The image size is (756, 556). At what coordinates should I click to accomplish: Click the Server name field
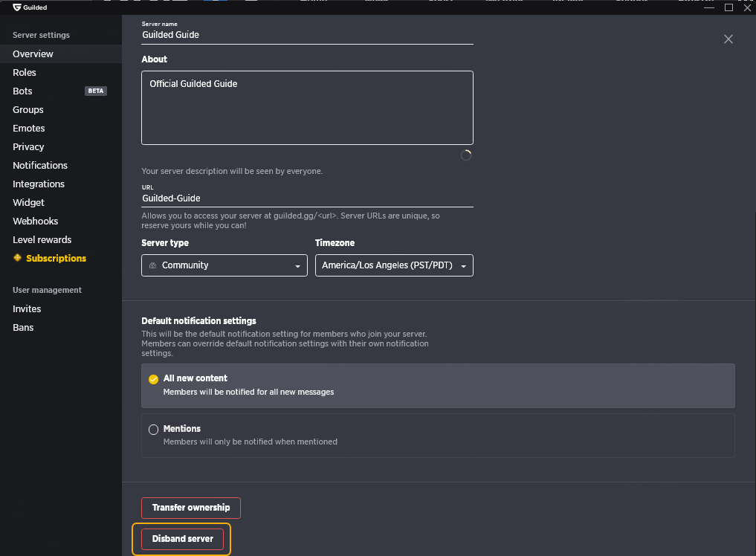(x=307, y=35)
